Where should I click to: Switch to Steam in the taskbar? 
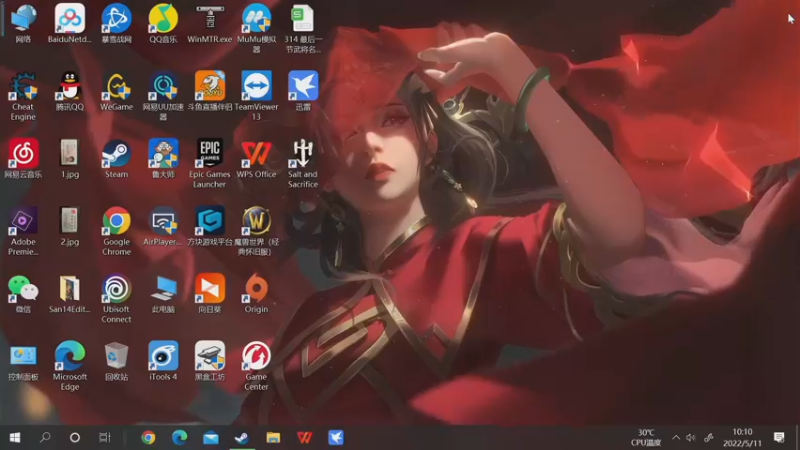pyautogui.click(x=242, y=438)
